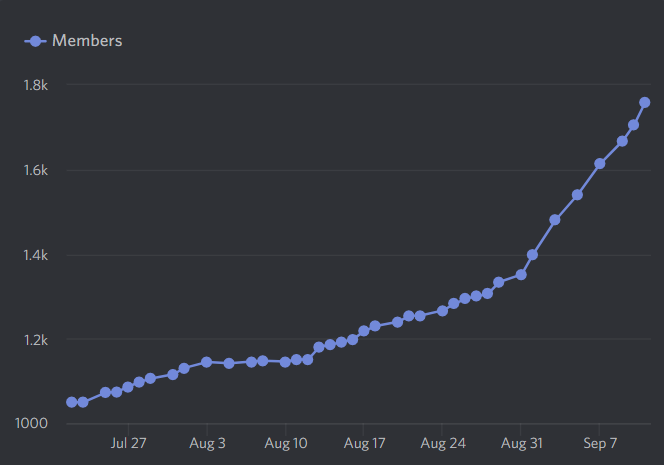This screenshot has width=664, height=465.
Task: Select the 1.6k y-axis label
Action: coord(36,171)
